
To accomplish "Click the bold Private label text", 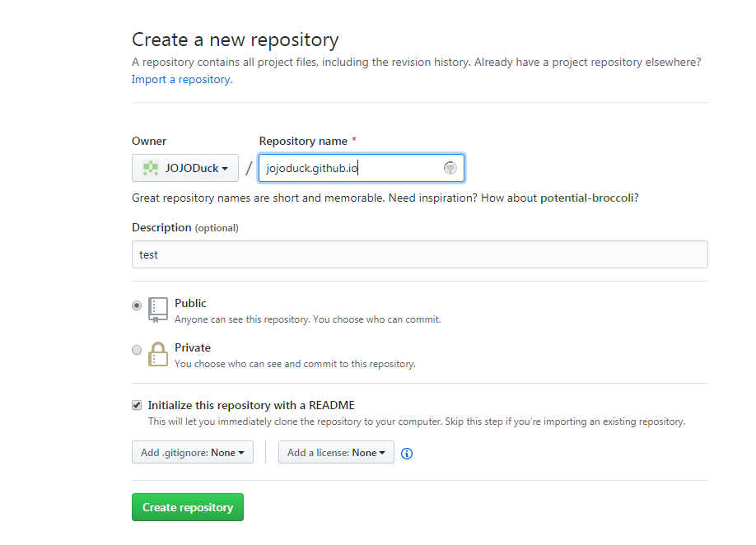I will [x=193, y=347].
